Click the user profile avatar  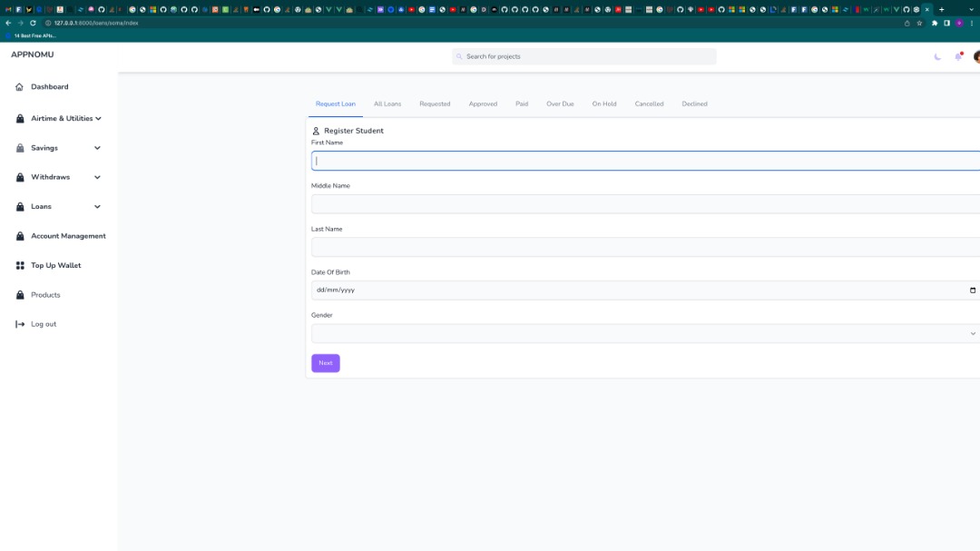click(976, 55)
